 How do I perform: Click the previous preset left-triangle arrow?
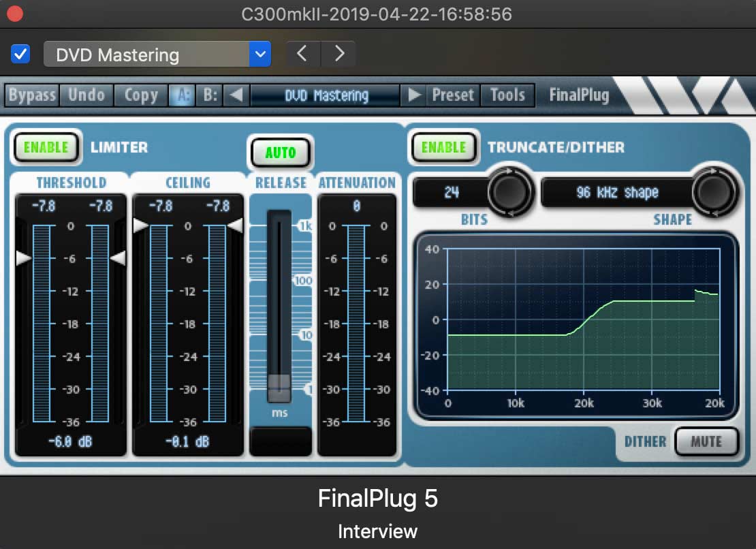(x=236, y=95)
